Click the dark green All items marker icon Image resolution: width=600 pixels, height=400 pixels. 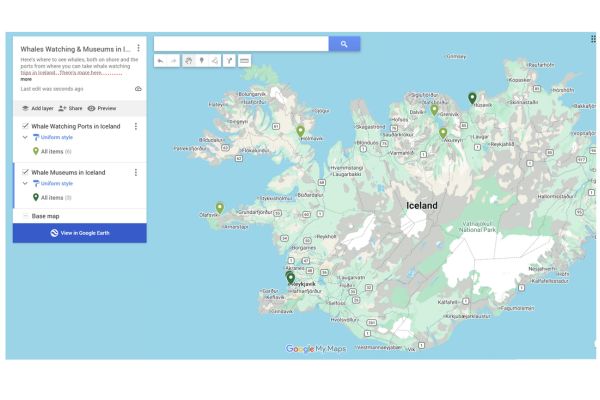tap(36, 198)
